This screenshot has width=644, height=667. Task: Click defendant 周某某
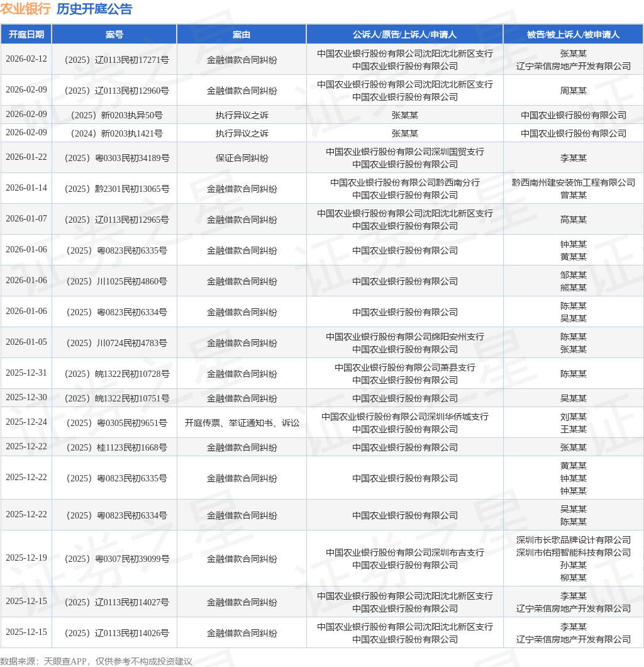click(573, 91)
